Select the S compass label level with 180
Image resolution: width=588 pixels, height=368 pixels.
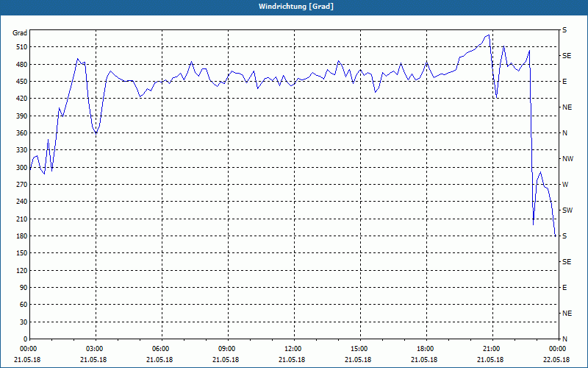[x=564, y=236]
